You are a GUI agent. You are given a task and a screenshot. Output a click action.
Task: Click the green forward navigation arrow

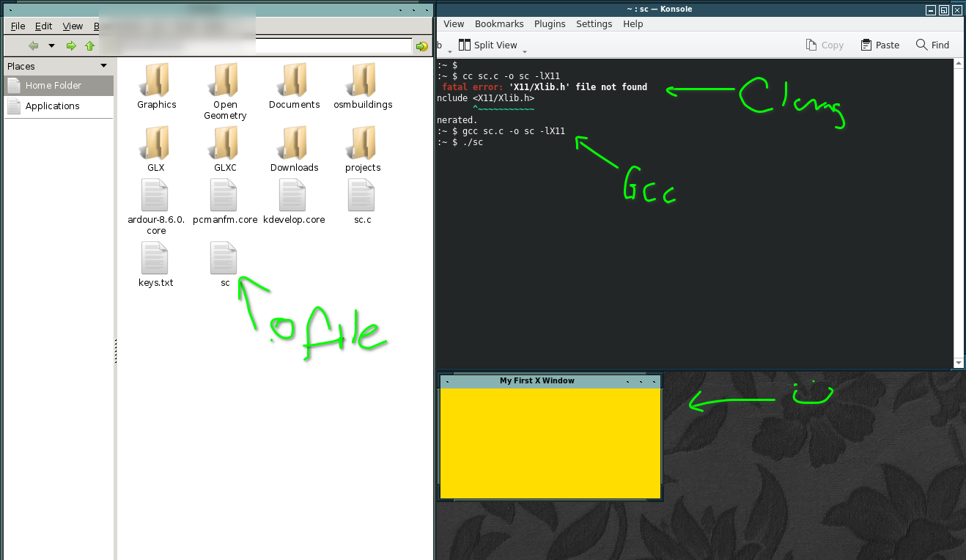tap(71, 45)
